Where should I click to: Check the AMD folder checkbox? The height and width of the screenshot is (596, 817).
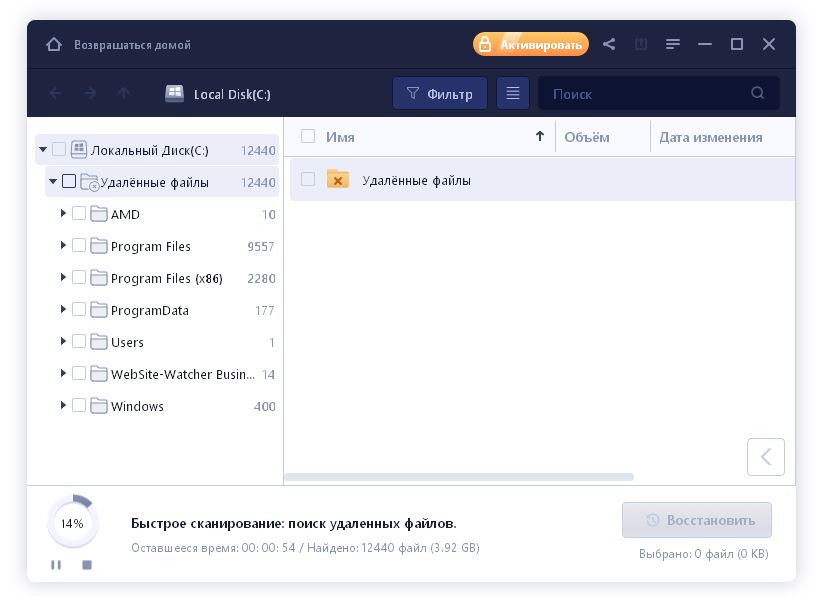tap(79, 213)
